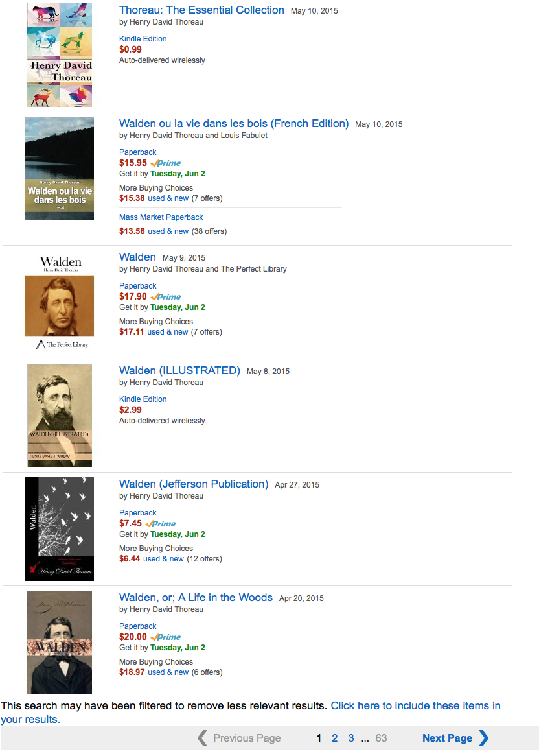Open the Thoreau Essential Collection cover thumbnail
The width and height of the screenshot is (539, 756).
point(59,55)
